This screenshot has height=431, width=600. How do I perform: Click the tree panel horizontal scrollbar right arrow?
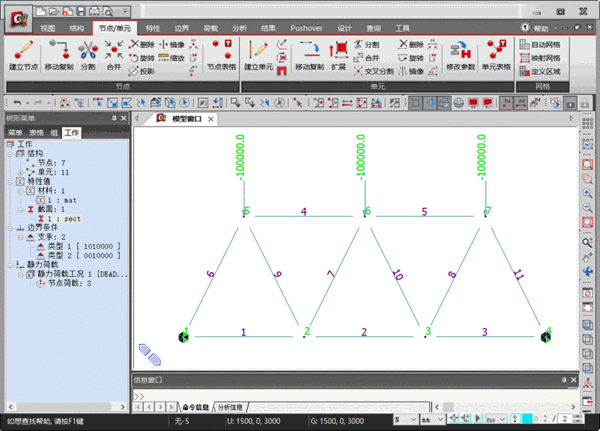123,407
